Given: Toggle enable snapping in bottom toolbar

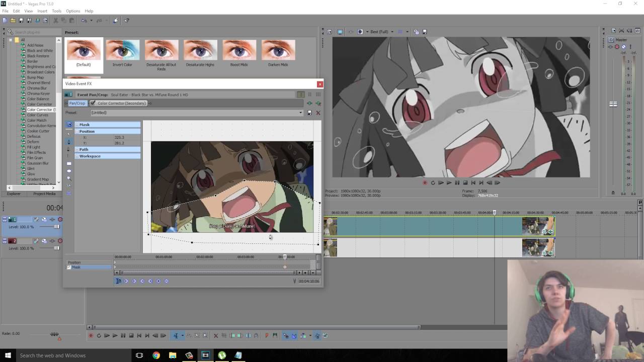Looking at the screenshot, I should click(x=286, y=336).
